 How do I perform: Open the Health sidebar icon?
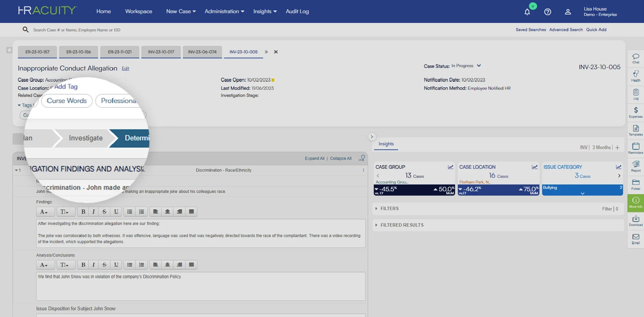pos(636,76)
